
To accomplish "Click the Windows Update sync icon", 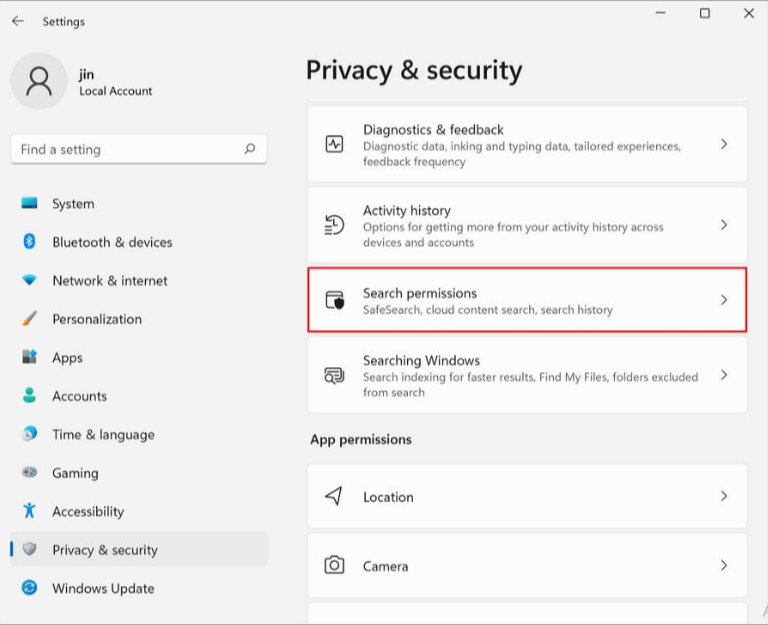I will pos(29,587).
